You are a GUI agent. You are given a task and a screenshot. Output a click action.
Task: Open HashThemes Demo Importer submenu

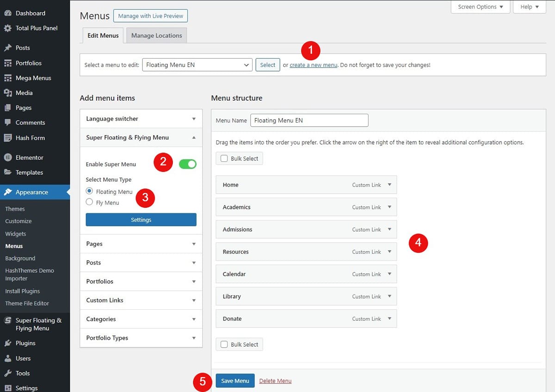30,275
